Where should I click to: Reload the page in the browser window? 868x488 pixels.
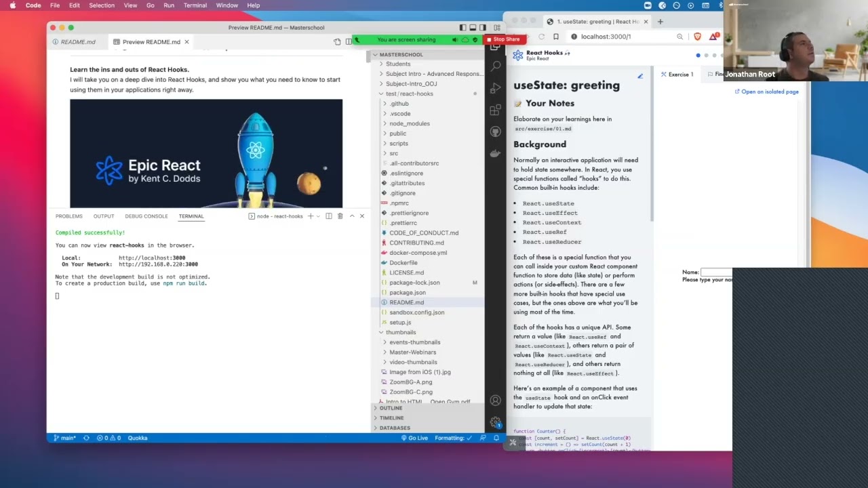(541, 37)
